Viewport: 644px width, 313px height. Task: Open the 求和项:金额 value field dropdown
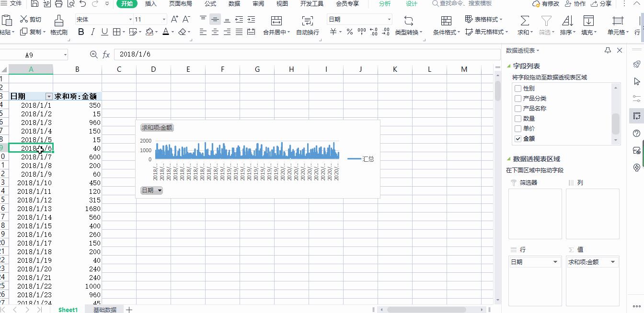612,262
